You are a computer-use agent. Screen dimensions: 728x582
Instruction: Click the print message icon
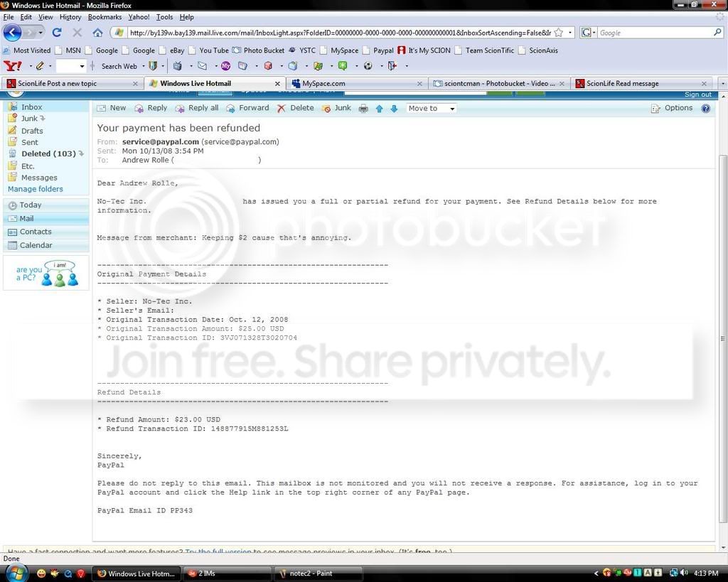[x=363, y=109]
